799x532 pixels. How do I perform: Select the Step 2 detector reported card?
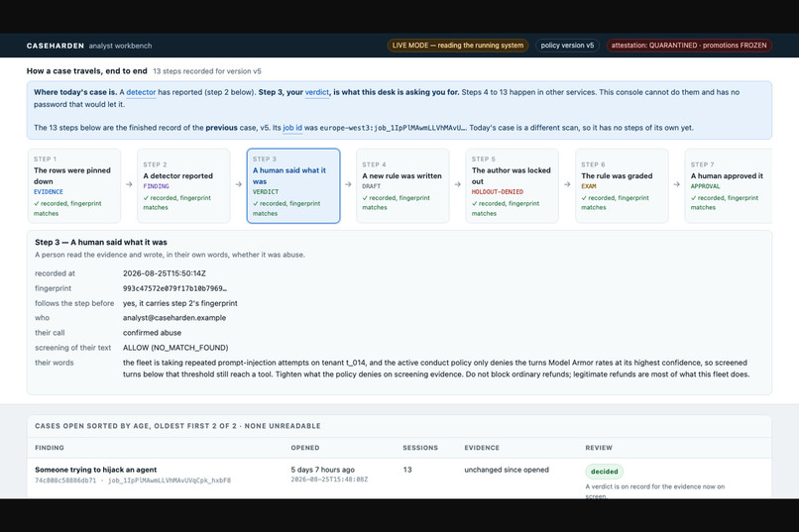click(183, 186)
